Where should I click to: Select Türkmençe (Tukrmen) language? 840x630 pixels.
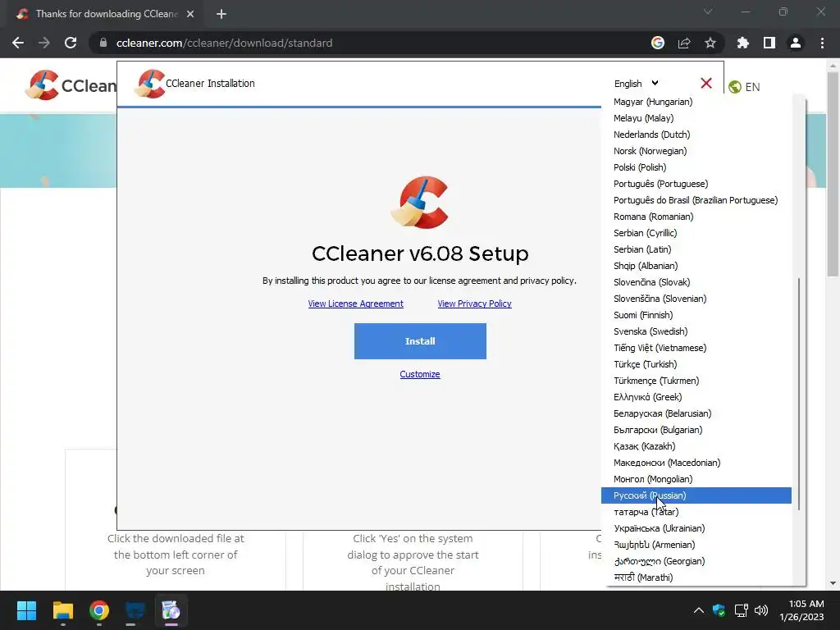[x=696, y=381]
